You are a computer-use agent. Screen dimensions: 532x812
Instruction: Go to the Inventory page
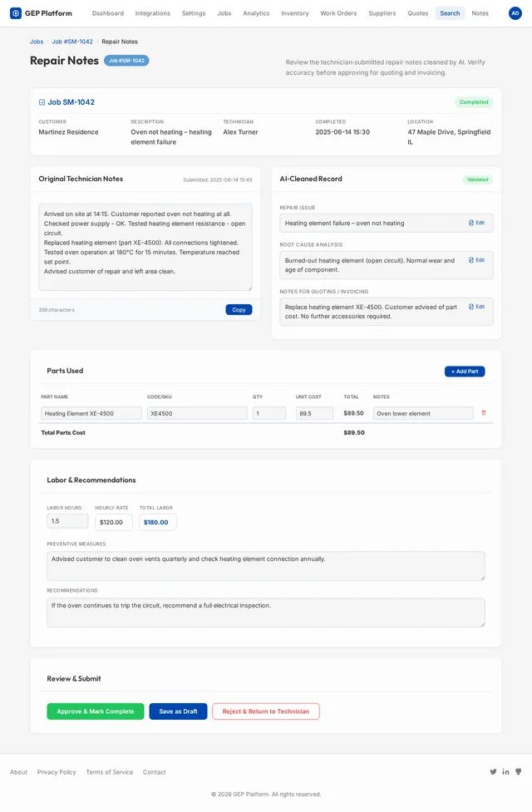pos(295,13)
